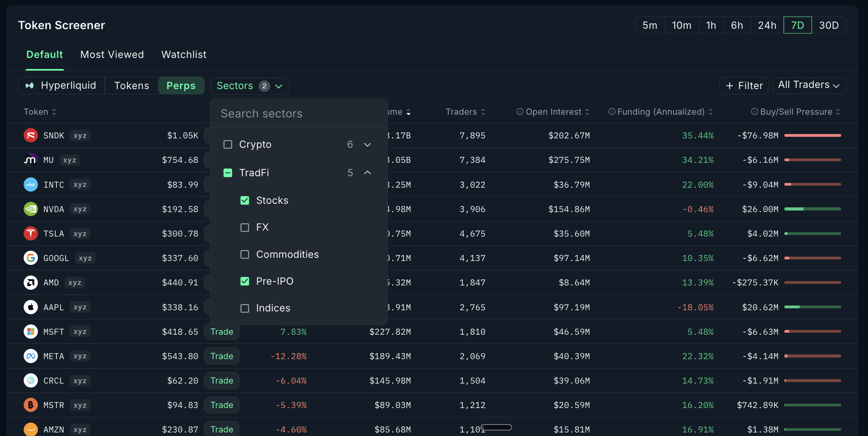
Task: Open the All Traders dropdown
Action: coord(809,86)
